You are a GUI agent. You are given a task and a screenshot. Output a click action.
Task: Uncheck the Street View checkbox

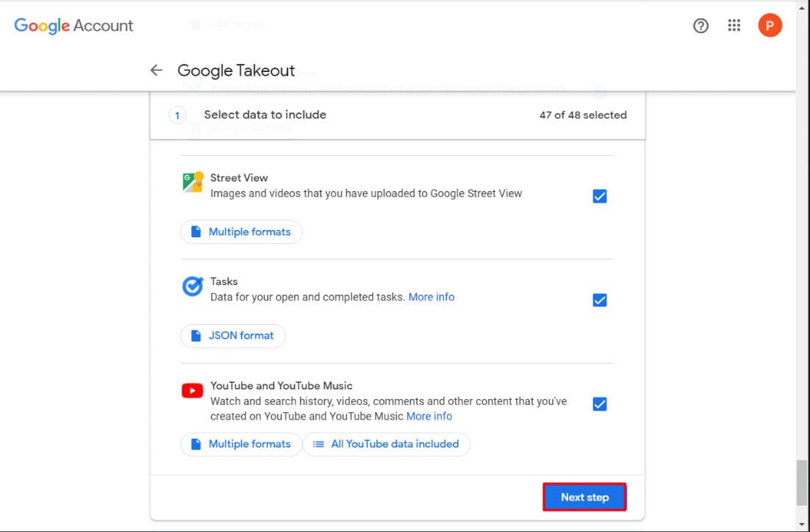tap(599, 196)
